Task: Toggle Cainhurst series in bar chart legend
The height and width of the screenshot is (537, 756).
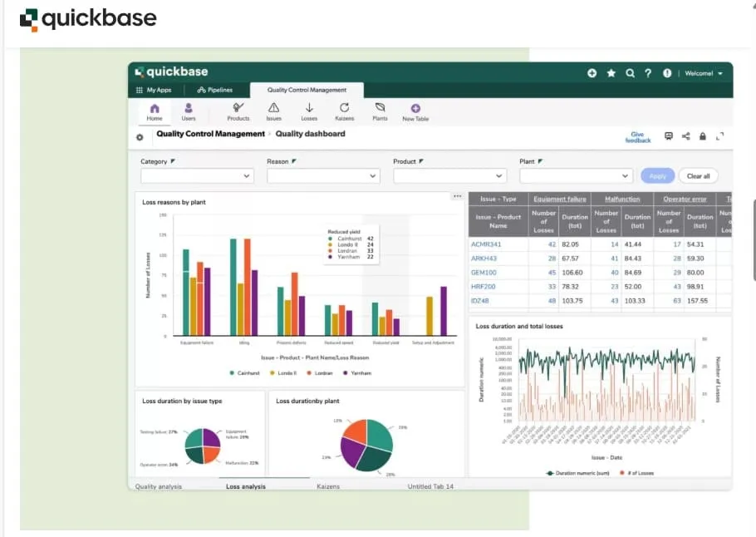Action: click(x=245, y=373)
